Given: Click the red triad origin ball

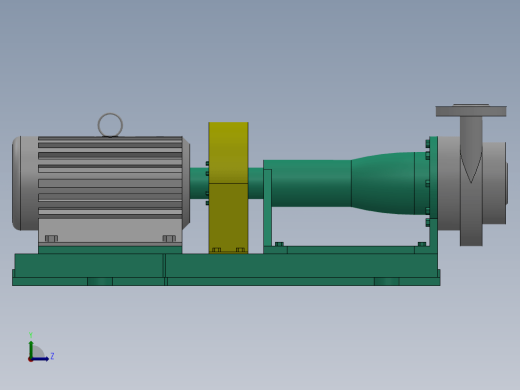Looking at the screenshot, I should coord(30,359).
